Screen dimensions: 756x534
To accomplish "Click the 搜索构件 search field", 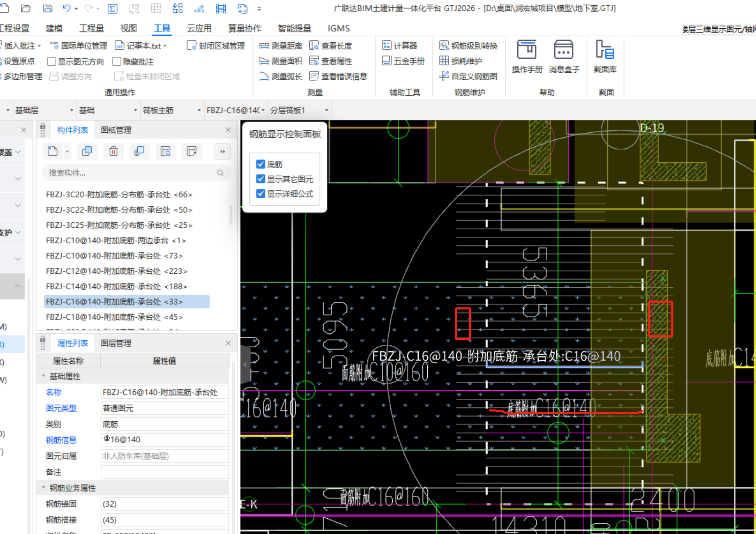I will point(136,173).
